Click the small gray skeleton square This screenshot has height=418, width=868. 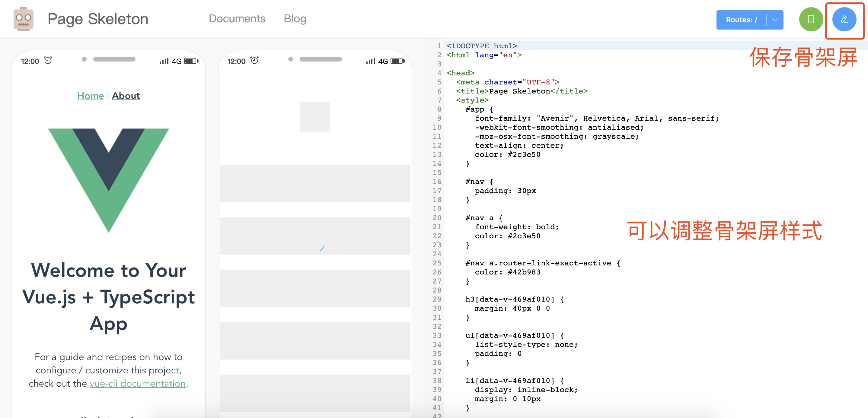coord(315,117)
